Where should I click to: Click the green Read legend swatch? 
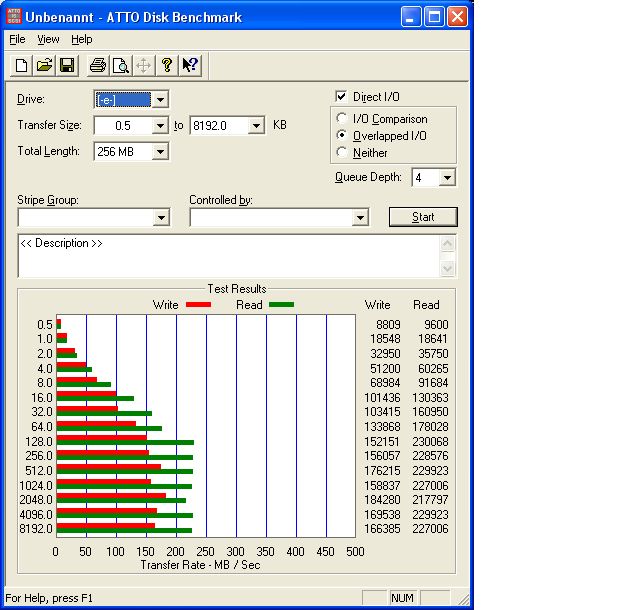pos(281,305)
